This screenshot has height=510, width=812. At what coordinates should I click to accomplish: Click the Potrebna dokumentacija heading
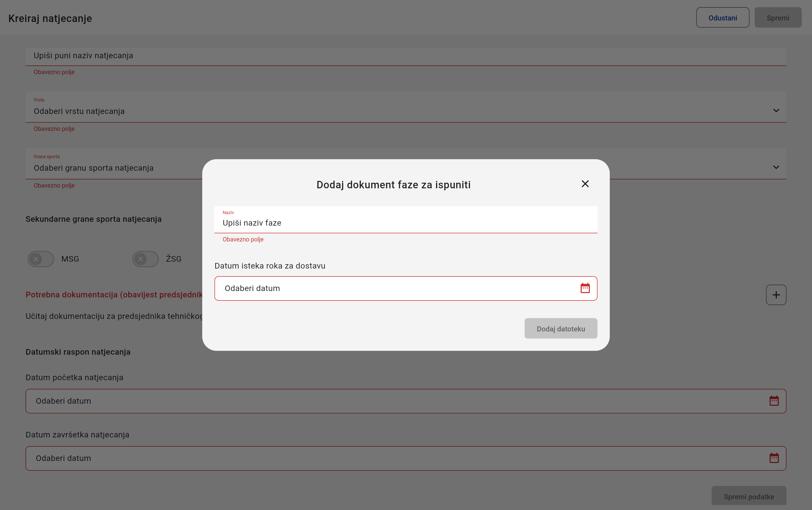(114, 295)
